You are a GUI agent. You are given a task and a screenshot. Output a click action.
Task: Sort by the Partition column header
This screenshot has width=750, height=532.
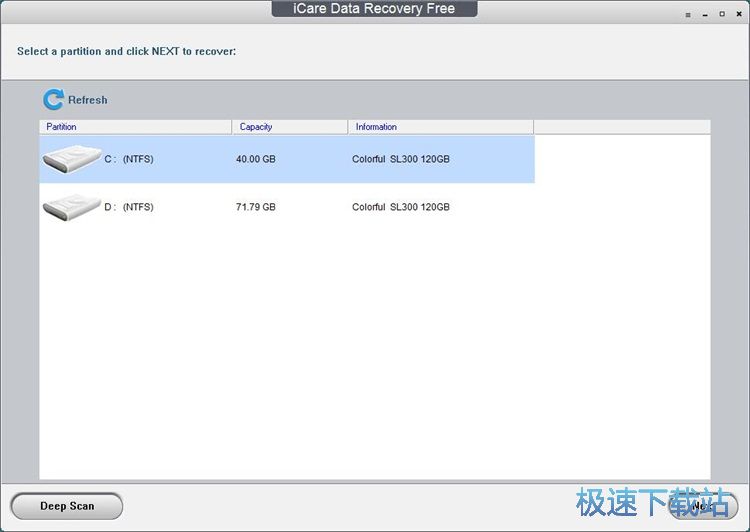[135, 127]
